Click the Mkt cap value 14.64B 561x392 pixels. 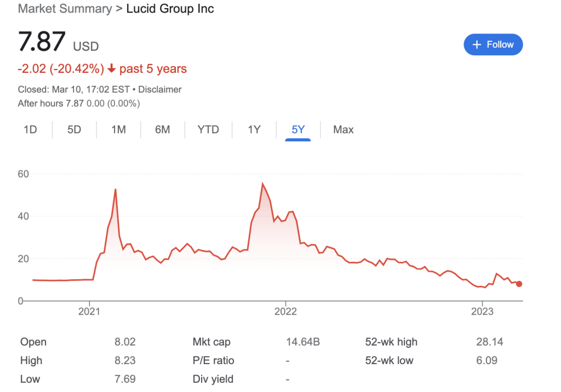point(303,342)
